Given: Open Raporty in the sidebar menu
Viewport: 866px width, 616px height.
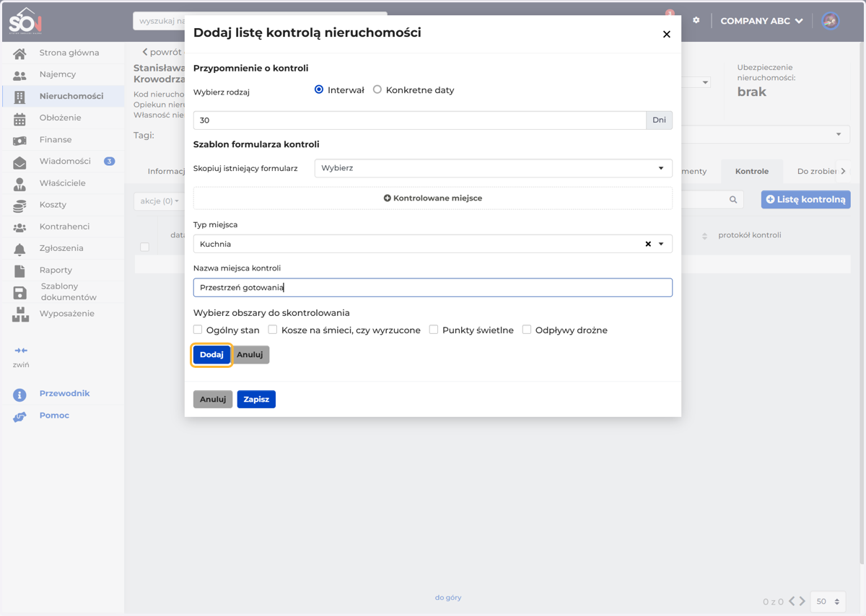Looking at the screenshot, I should coord(56,270).
